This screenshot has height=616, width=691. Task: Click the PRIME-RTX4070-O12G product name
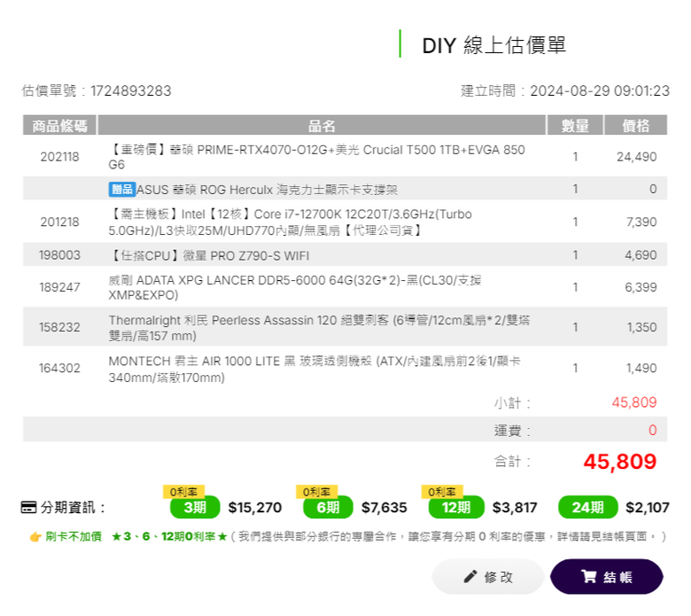(316, 157)
